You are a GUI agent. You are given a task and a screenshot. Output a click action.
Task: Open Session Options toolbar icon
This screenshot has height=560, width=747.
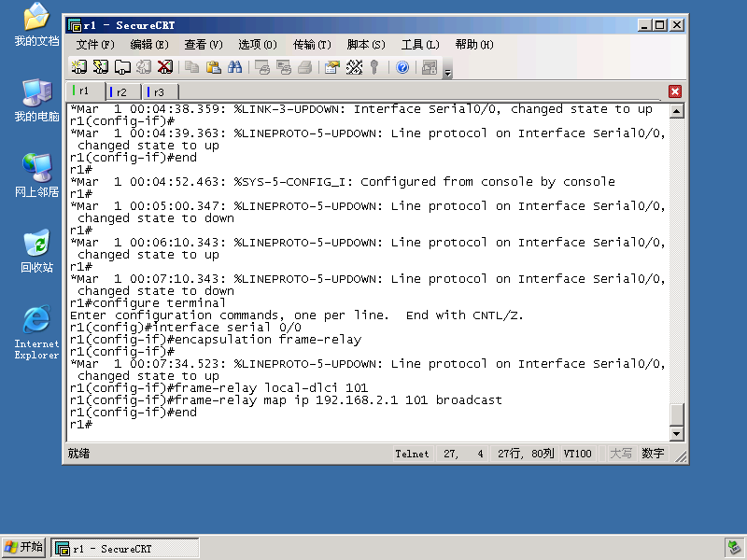pyautogui.click(x=332, y=67)
